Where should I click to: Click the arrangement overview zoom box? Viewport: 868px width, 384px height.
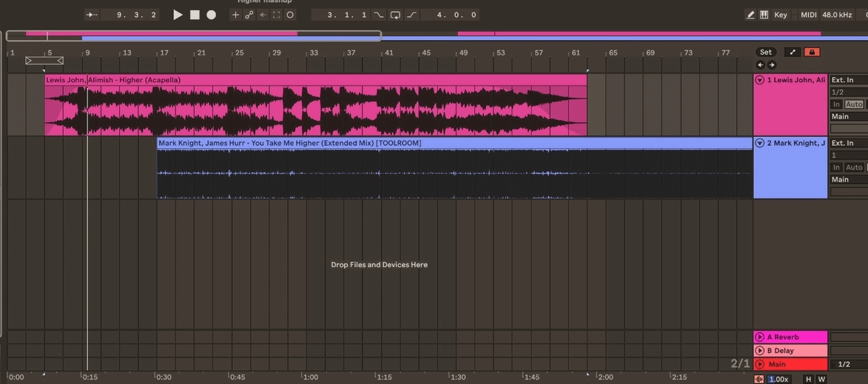tap(194, 36)
